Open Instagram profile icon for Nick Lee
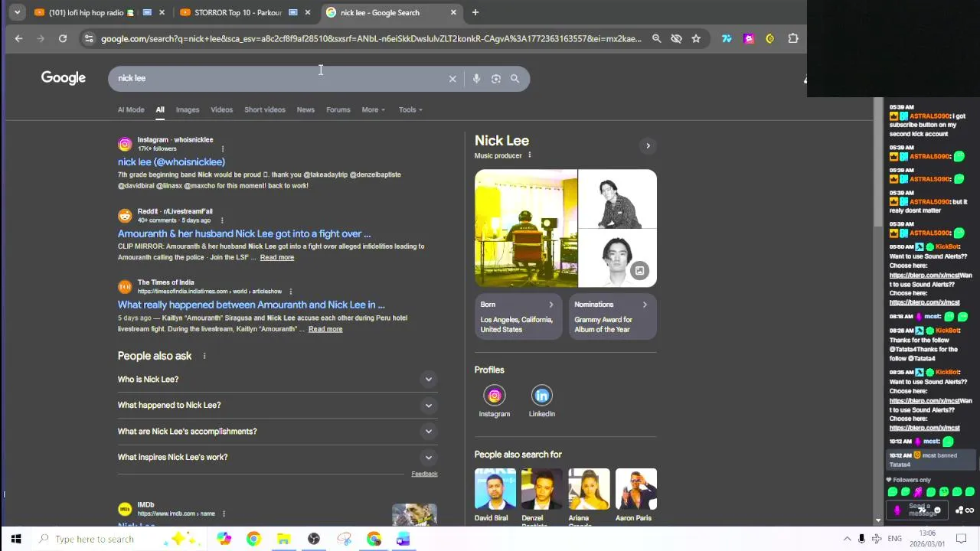The height and width of the screenshot is (551, 980). [495, 396]
